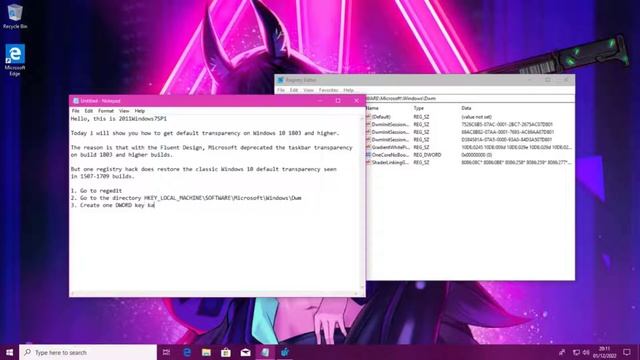This screenshot has width=640, height=360.
Task: Open Microsoft Store from the taskbar
Action: [226, 352]
